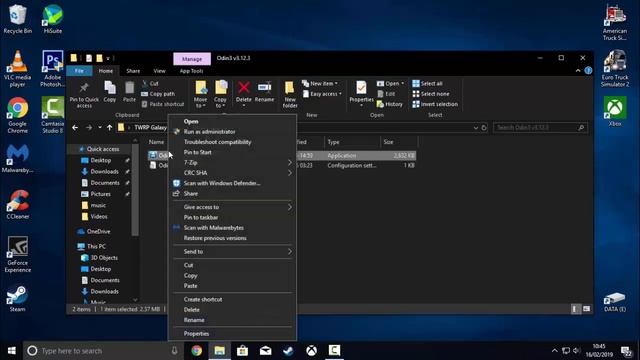Click the Copy icon in the ribbon
The image size is (640, 360).
[x=109, y=91]
